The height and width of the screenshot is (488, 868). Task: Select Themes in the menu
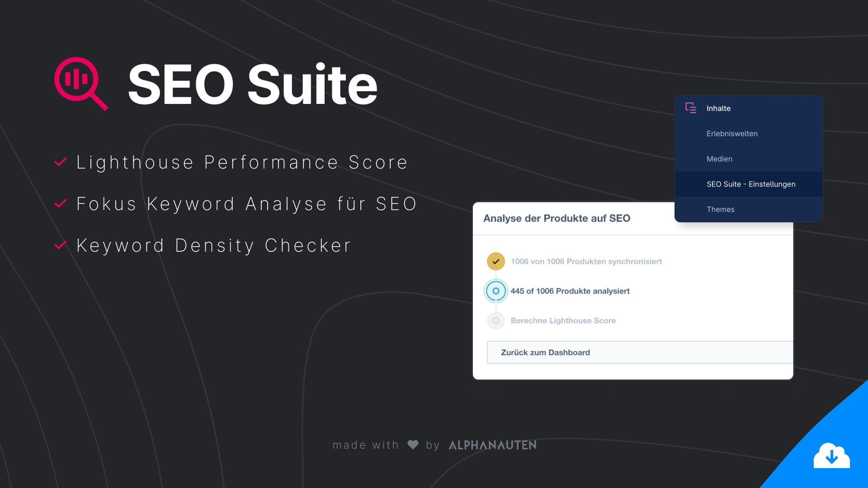tap(749, 209)
